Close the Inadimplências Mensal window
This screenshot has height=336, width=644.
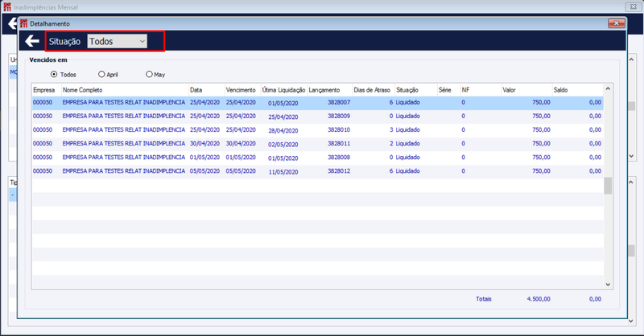633,7
